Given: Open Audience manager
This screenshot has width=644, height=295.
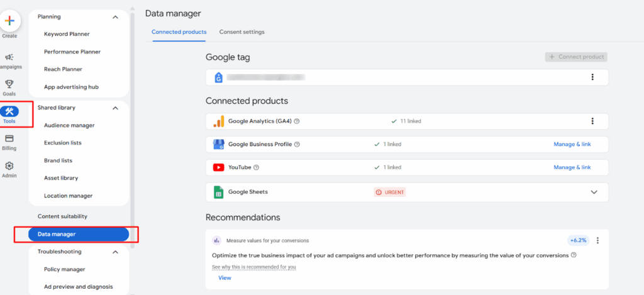Looking at the screenshot, I should tap(69, 125).
